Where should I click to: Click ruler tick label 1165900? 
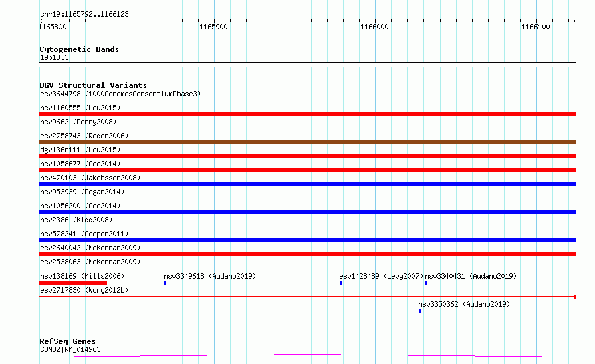click(213, 27)
